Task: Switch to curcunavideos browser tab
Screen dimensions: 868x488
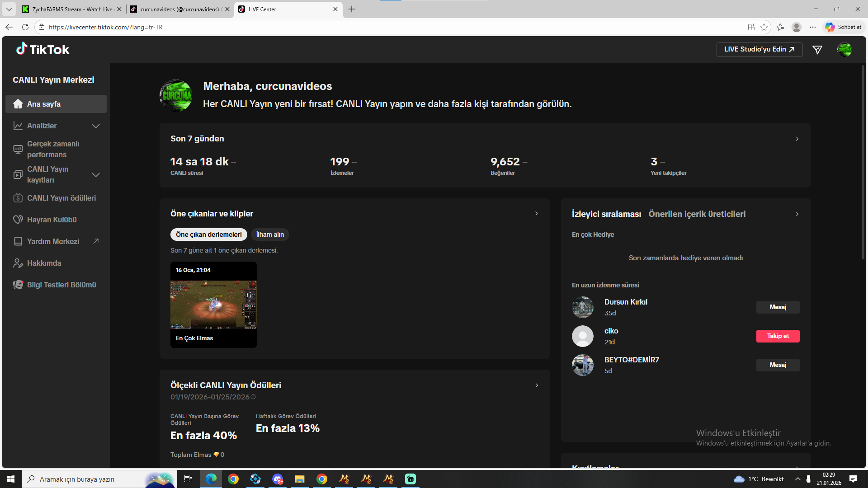Action: point(179,9)
